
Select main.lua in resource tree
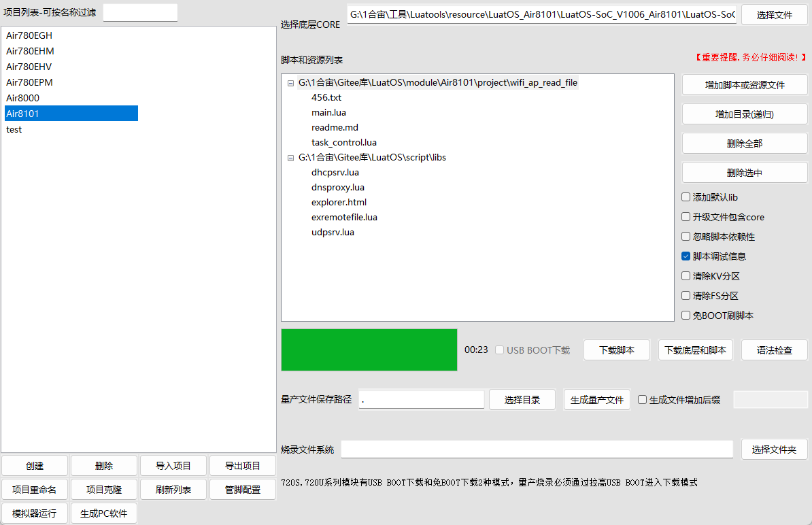coord(328,112)
